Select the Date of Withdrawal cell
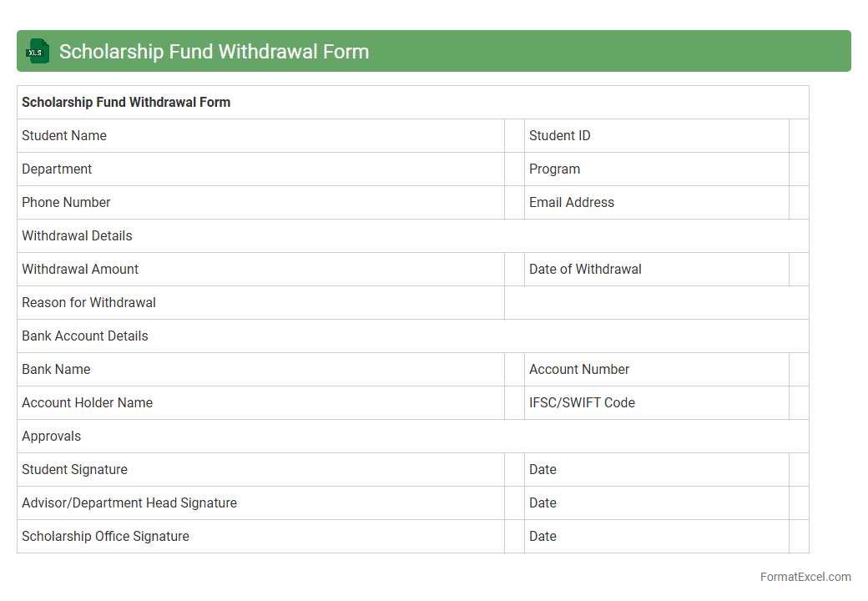 pos(656,270)
